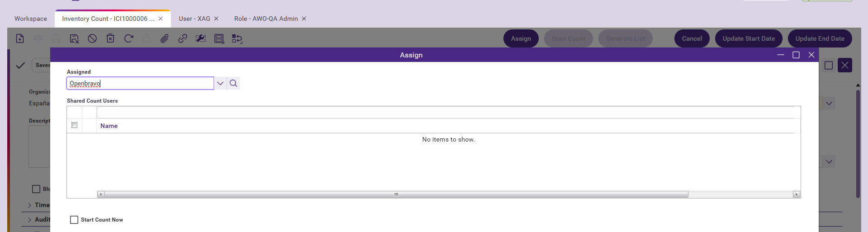Screen dimensions: 868x232
Task: Open the Assigned dropdown arrow
Action: click(220, 83)
